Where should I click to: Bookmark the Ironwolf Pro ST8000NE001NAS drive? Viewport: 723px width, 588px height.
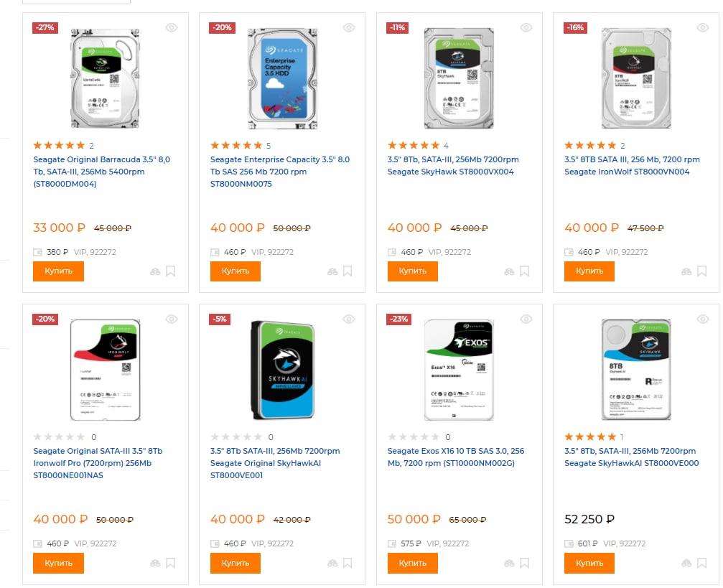tap(171, 563)
